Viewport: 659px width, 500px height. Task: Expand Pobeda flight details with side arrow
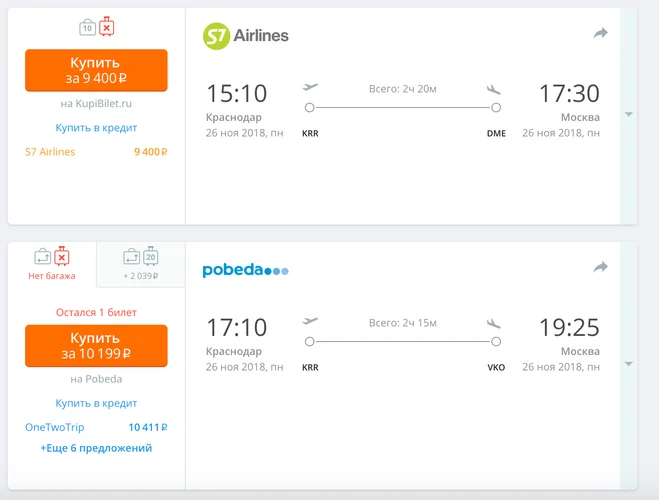pos(629,364)
